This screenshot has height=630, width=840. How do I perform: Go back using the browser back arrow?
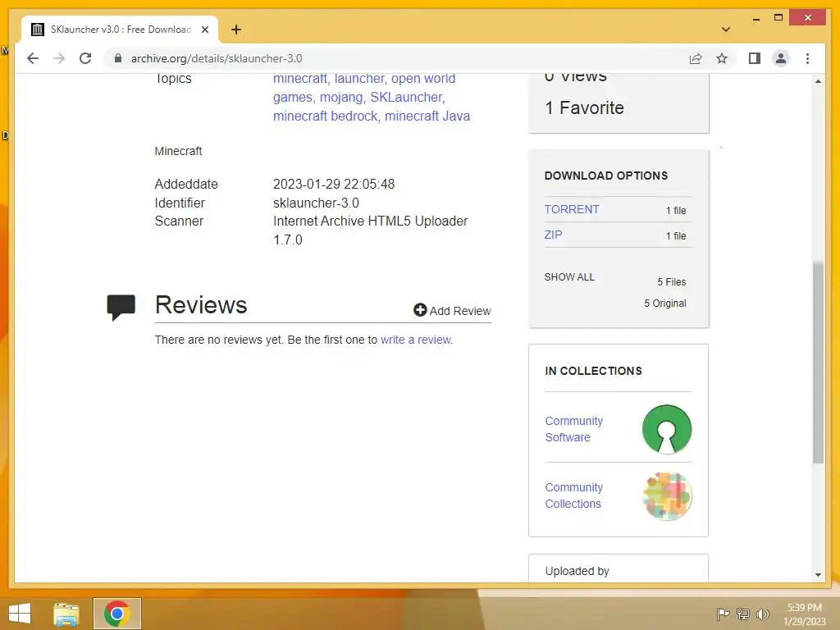[x=33, y=58]
